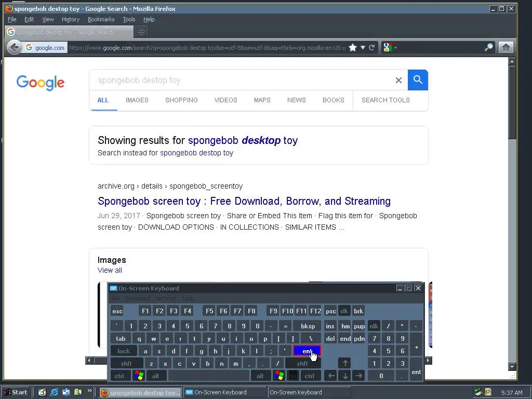Open a new tab with the plus button
The height and width of the screenshot is (399, 532).
141,32
